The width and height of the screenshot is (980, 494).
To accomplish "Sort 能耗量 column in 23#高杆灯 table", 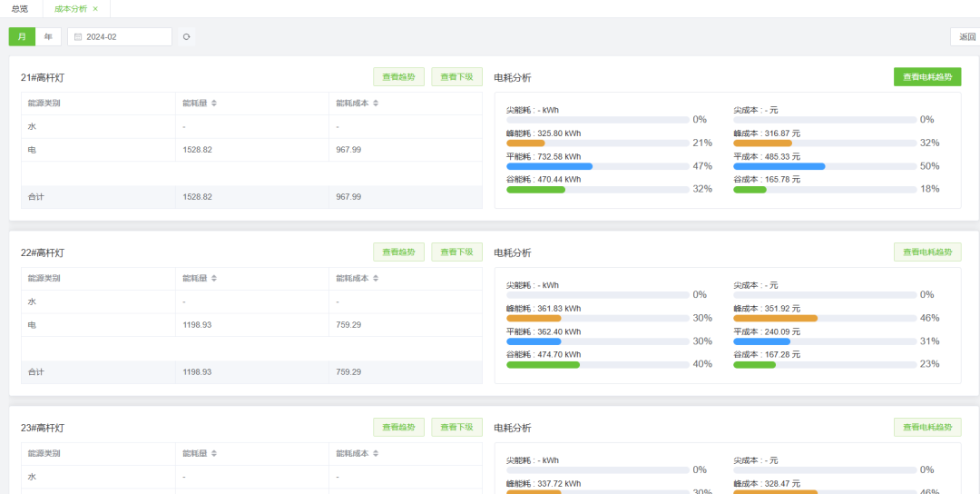I will pyautogui.click(x=214, y=453).
